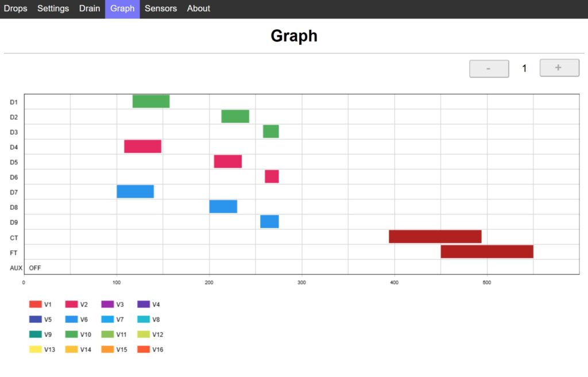Click the V6 blue legend swatch
The width and height of the screenshot is (588, 377).
72,320
